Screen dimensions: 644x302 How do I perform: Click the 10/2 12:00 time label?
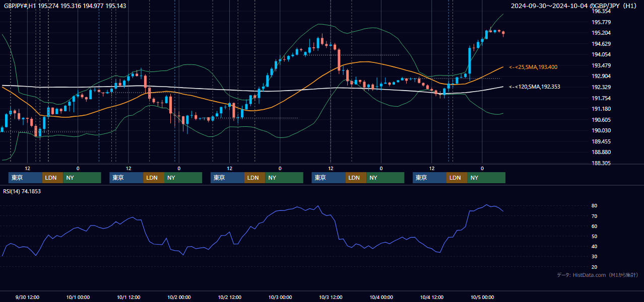pos(230,297)
